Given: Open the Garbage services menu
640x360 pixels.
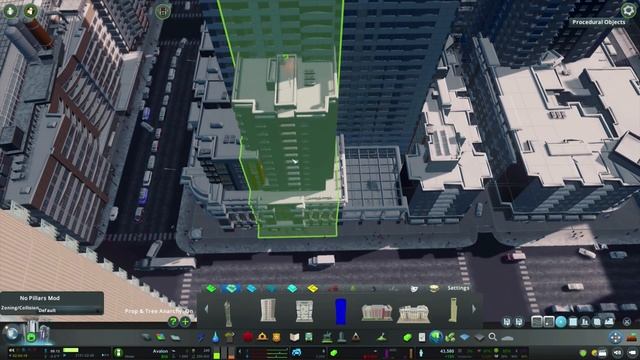Looking at the screenshot, I should (x=229, y=337).
